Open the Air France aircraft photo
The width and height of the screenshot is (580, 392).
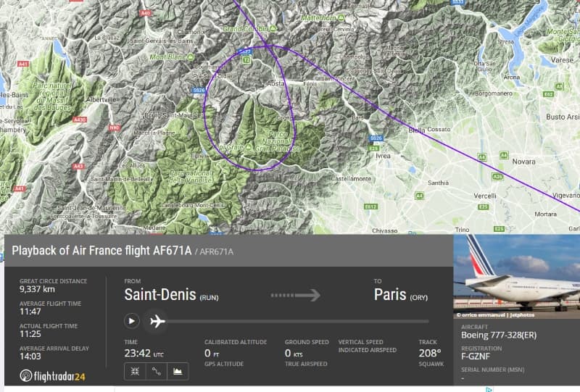point(516,273)
